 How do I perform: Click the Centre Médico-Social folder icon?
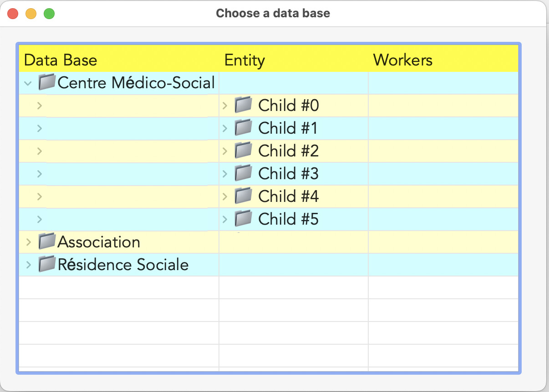(47, 82)
